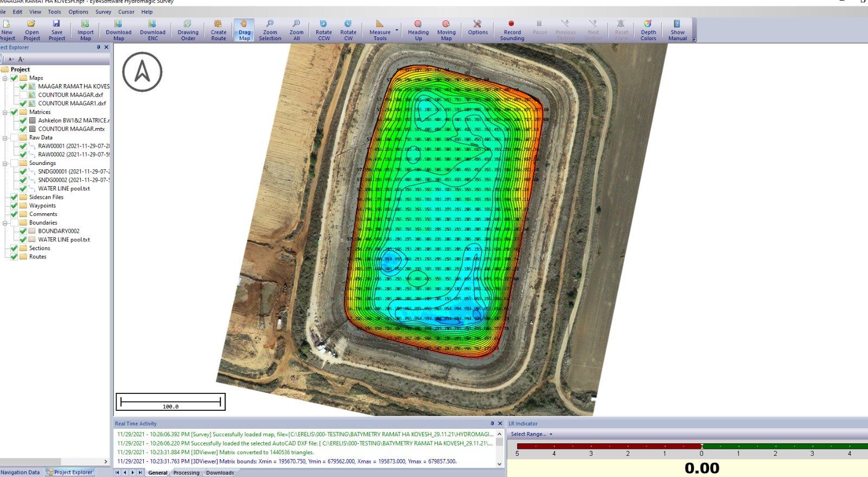Disable the Waypoints checkbox
868x477 pixels.
[x=14, y=206]
